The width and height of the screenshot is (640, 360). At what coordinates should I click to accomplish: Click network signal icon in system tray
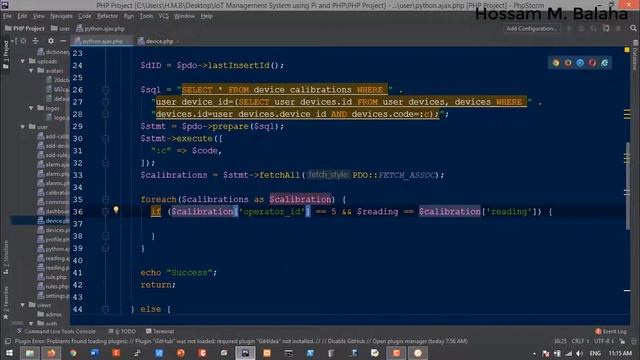(569, 353)
